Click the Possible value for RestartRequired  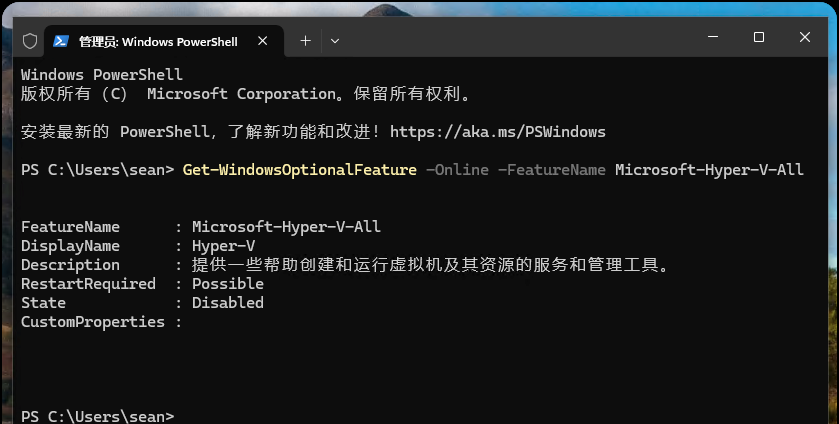(228, 284)
